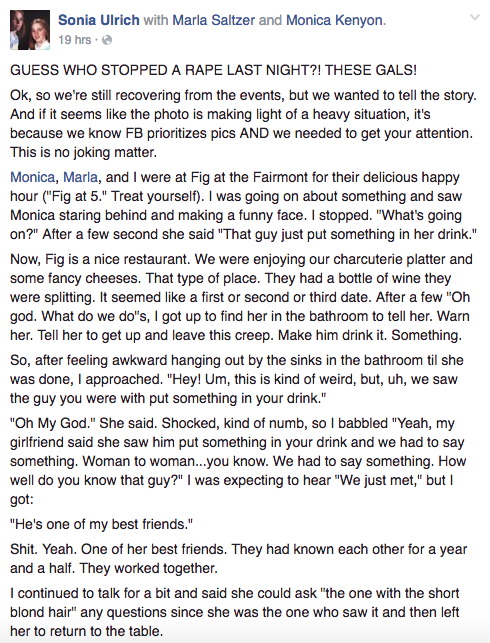Click the Monica mention in post body
Screen dimensions: 490x643
32,177
